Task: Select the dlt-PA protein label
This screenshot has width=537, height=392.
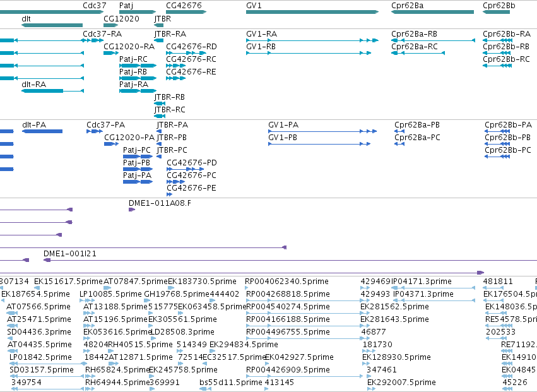Action: 34,125
